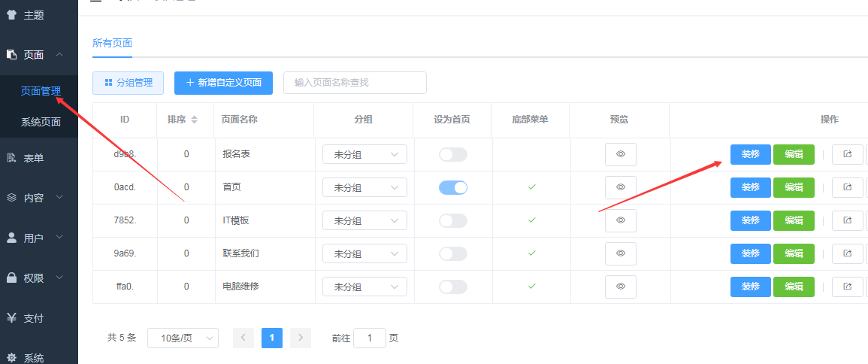Preview 报名表 page with eye icon

[x=621, y=155]
